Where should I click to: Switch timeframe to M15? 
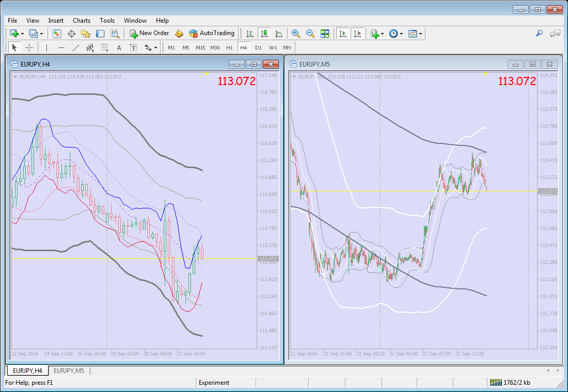(x=200, y=47)
